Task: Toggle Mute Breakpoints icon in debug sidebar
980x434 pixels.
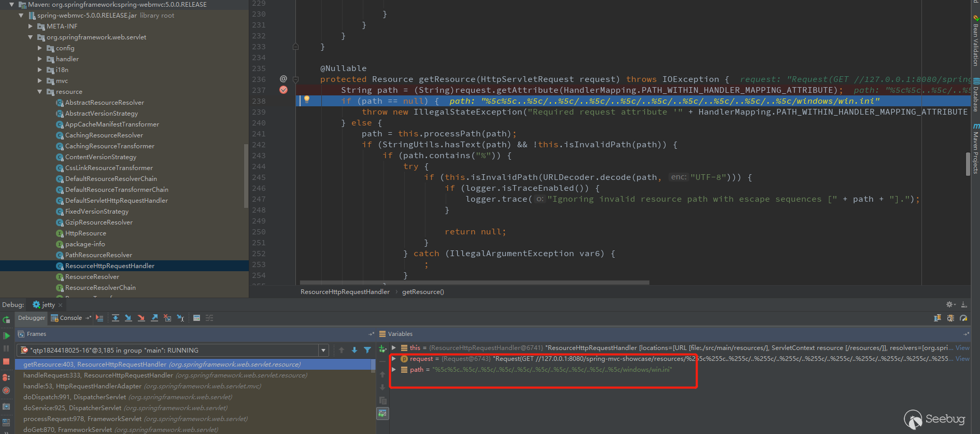Action: 6,390
